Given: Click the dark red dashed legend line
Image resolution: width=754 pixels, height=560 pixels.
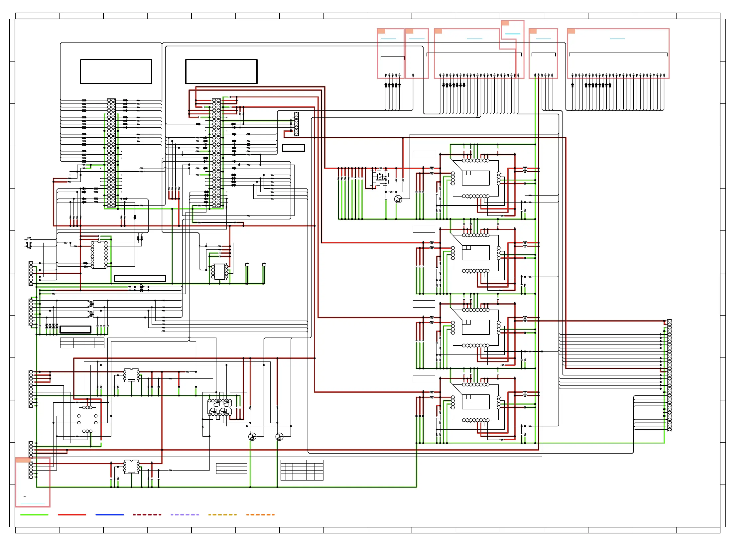Looking at the screenshot, I should tap(147, 514).
